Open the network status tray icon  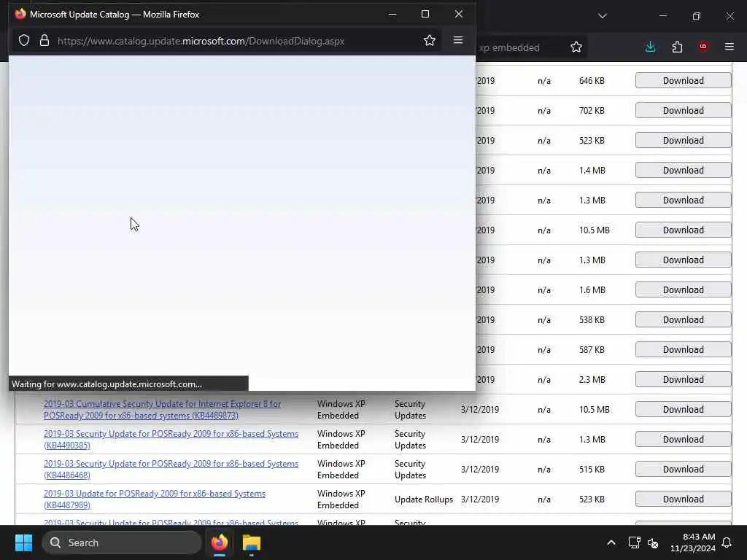634,542
